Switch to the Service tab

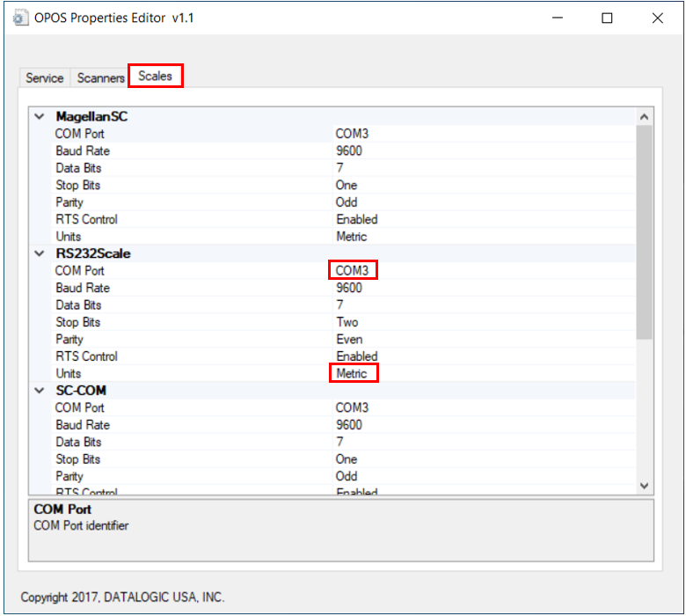coord(44,78)
